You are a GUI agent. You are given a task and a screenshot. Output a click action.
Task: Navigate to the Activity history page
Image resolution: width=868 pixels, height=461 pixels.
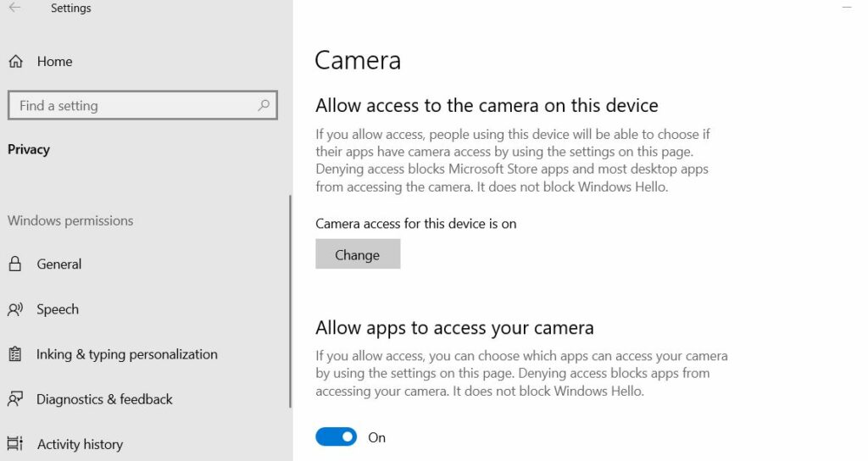80,444
